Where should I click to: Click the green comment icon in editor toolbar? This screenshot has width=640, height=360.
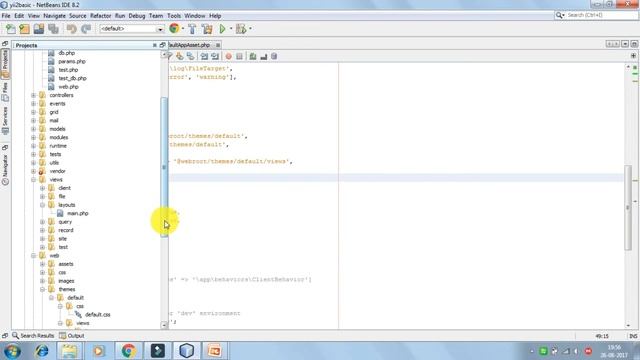click(253, 56)
